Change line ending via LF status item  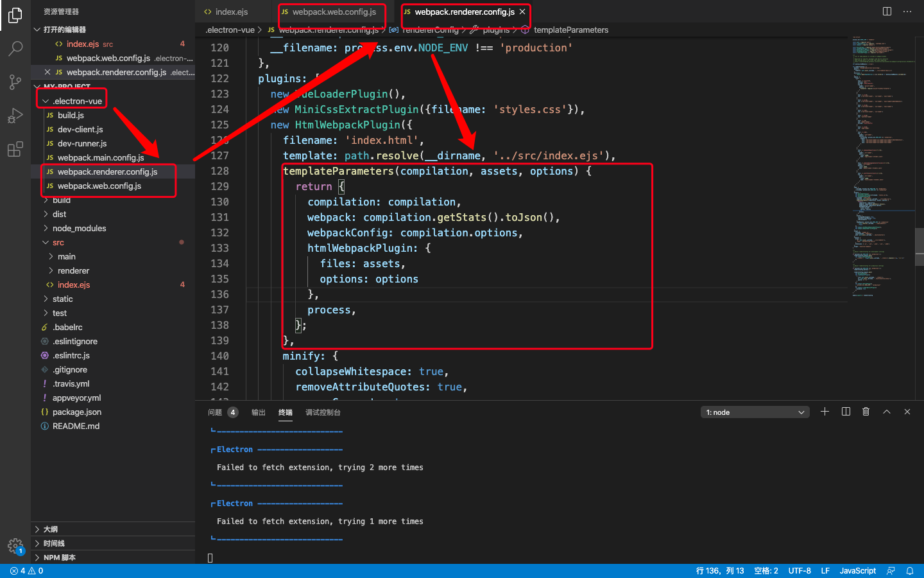coord(825,571)
